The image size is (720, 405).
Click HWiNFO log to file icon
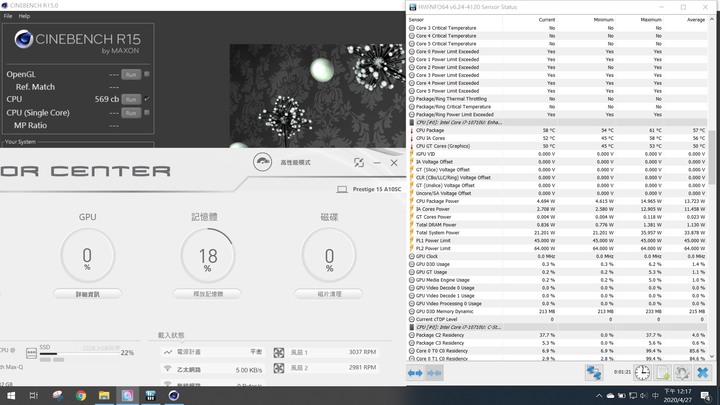click(x=663, y=372)
